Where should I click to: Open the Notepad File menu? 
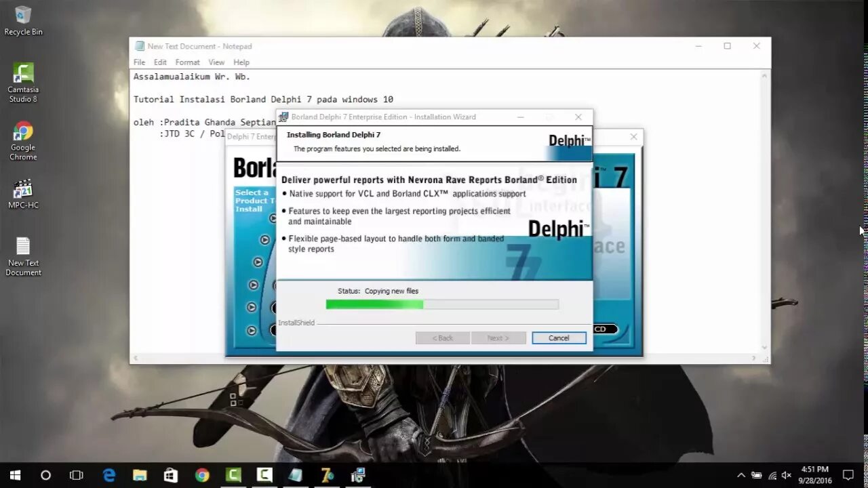click(x=139, y=62)
